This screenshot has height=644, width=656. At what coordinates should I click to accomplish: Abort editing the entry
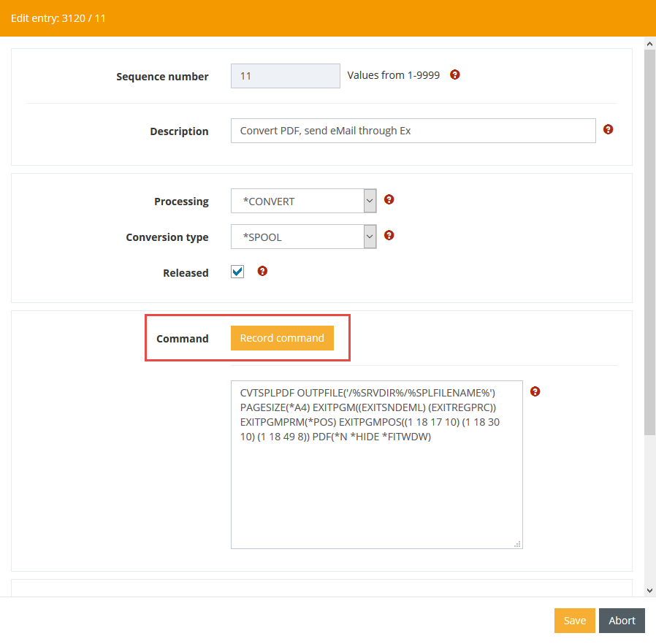click(622, 621)
